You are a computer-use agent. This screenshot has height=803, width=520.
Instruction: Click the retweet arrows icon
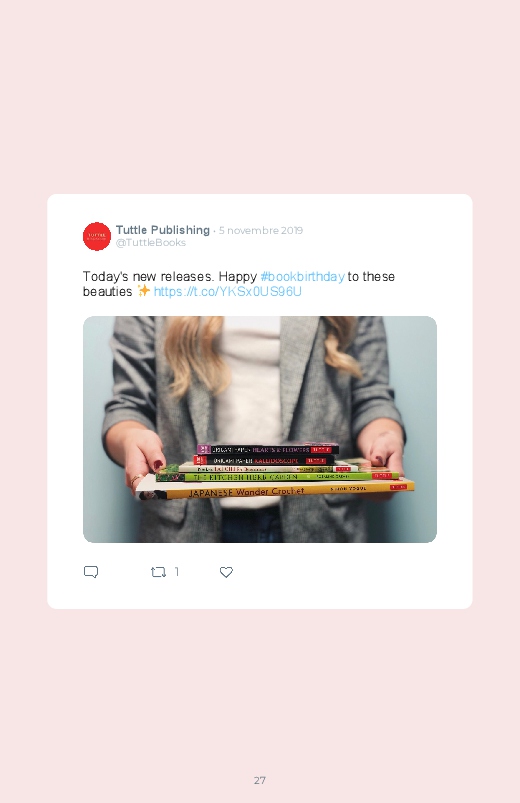click(158, 572)
